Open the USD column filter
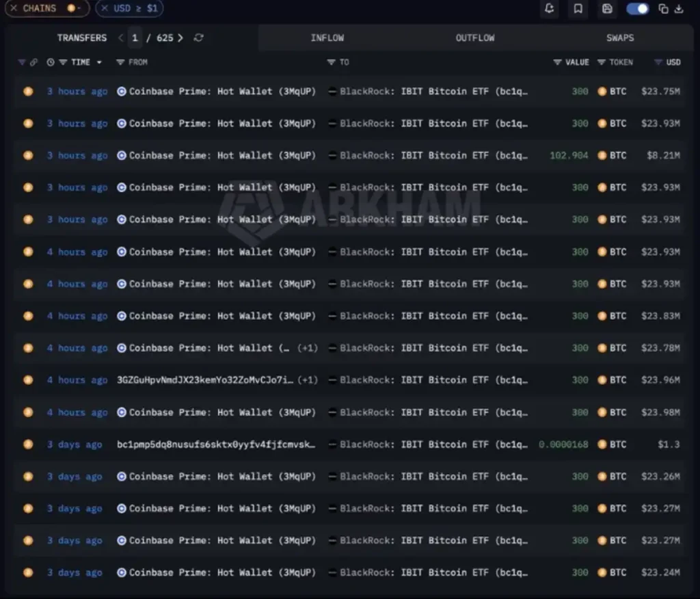The height and width of the screenshot is (599, 700). pos(658,62)
